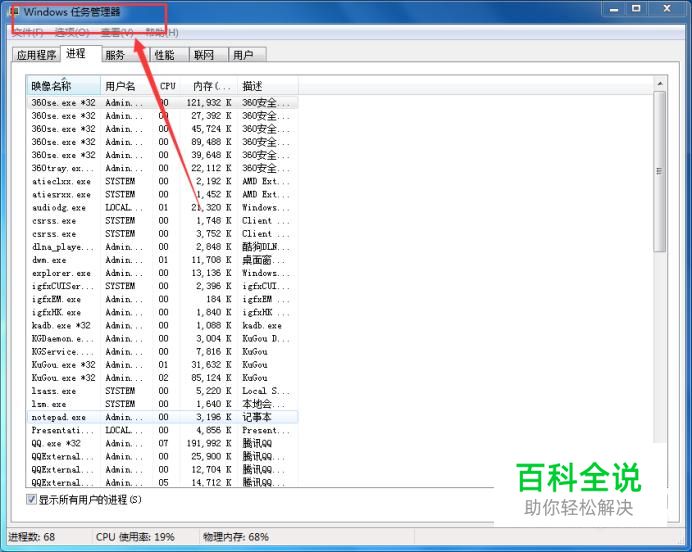
Task: Select the igfxHK.exe process
Action: [162, 312]
